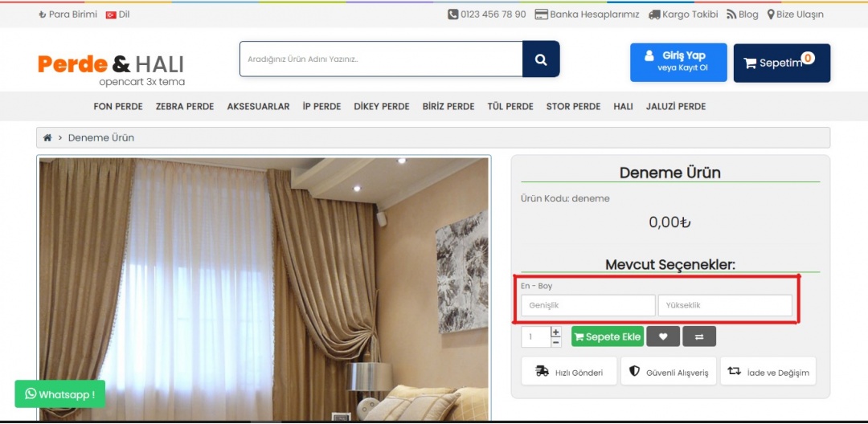This screenshot has width=868, height=424.
Task: Click the home icon in breadcrumb
Action: 47,138
